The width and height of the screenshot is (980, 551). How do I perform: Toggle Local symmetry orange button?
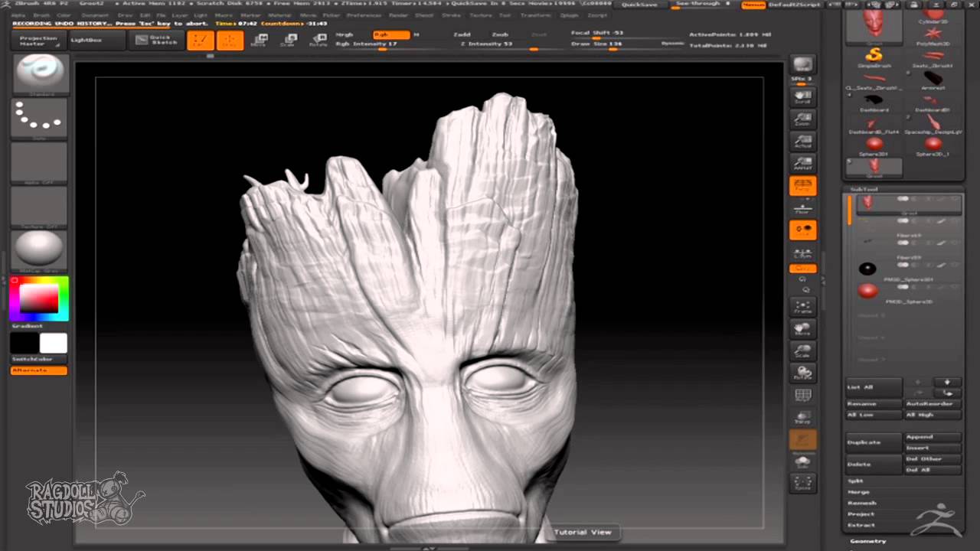point(803,230)
